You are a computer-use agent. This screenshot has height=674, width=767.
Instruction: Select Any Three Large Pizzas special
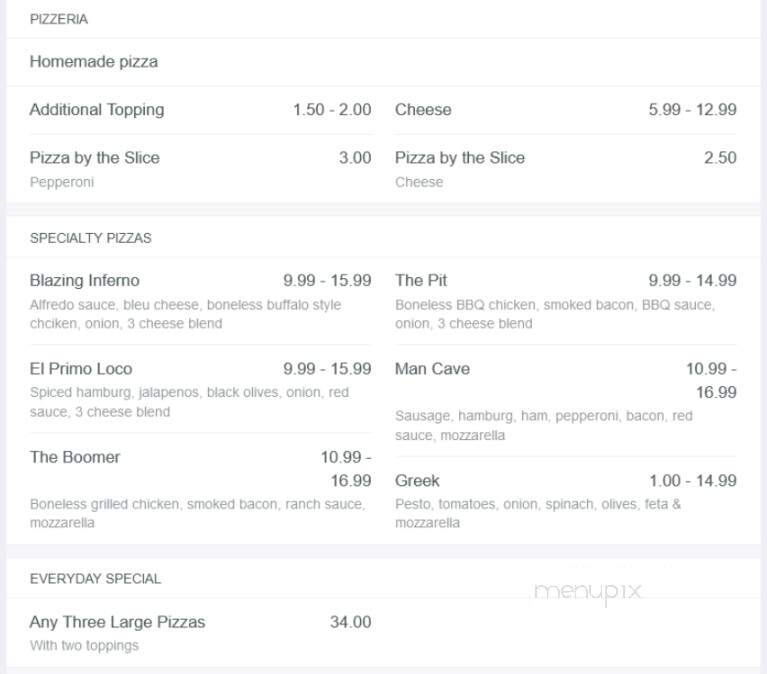pos(201,633)
